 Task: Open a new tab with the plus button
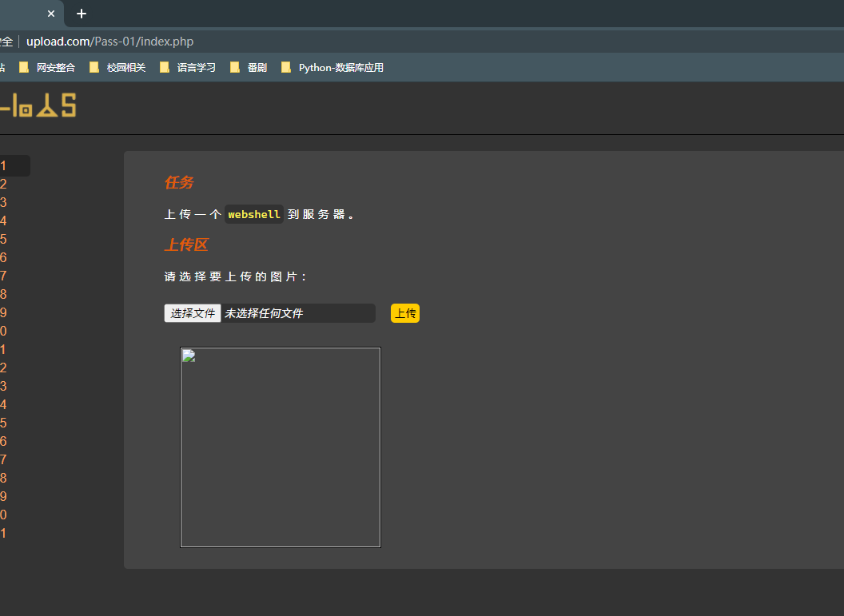[82, 14]
